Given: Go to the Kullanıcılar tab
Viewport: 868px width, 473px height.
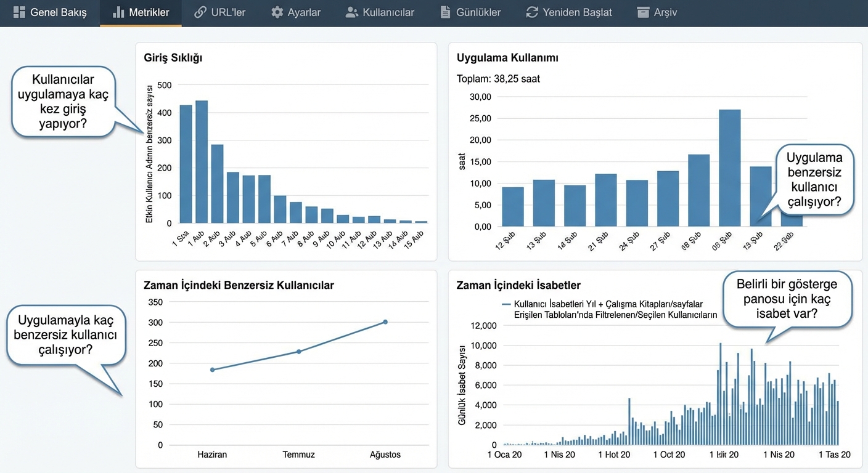Looking at the screenshot, I should coord(380,12).
